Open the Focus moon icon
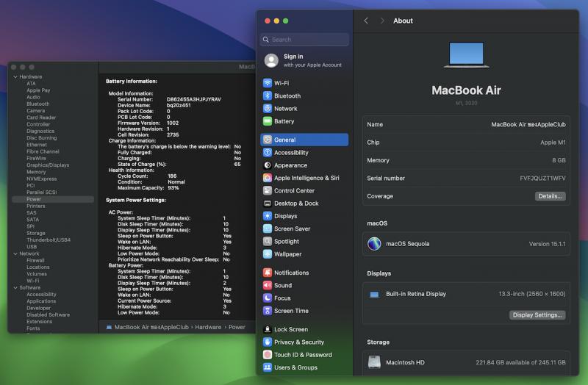This screenshot has height=385, width=588. click(x=268, y=298)
